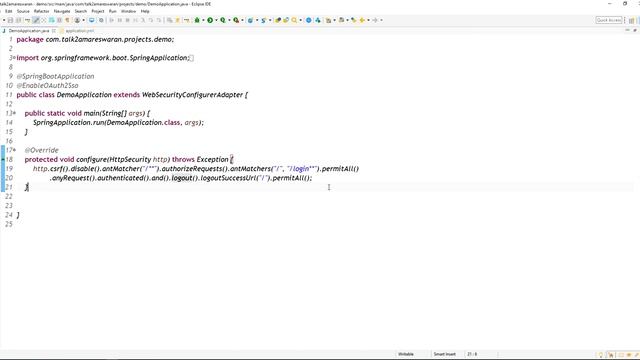Click the External Tools run icon
This screenshot has width=640, height=360.
coord(236,20)
